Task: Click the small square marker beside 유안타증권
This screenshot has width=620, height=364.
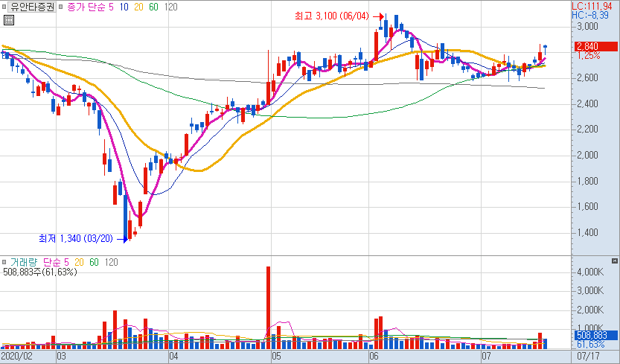Action: pos(4,7)
